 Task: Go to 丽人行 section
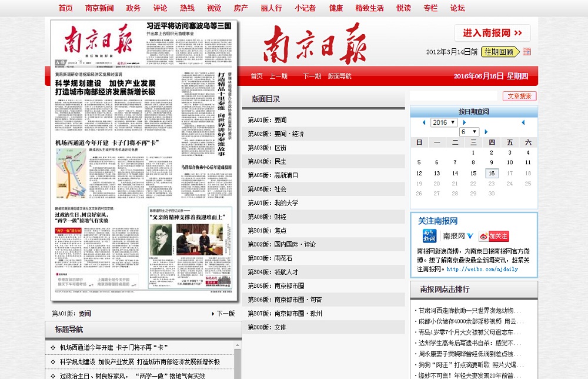pyautogui.click(x=271, y=8)
